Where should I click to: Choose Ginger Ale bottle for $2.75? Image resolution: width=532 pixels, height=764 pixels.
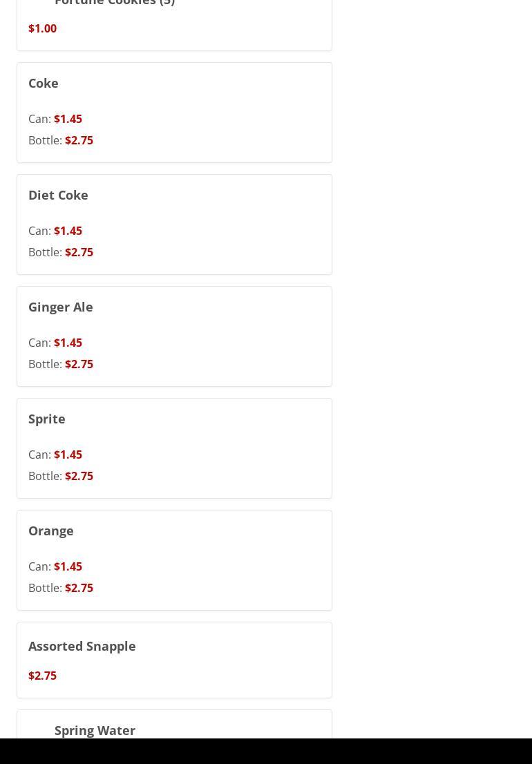point(79,364)
